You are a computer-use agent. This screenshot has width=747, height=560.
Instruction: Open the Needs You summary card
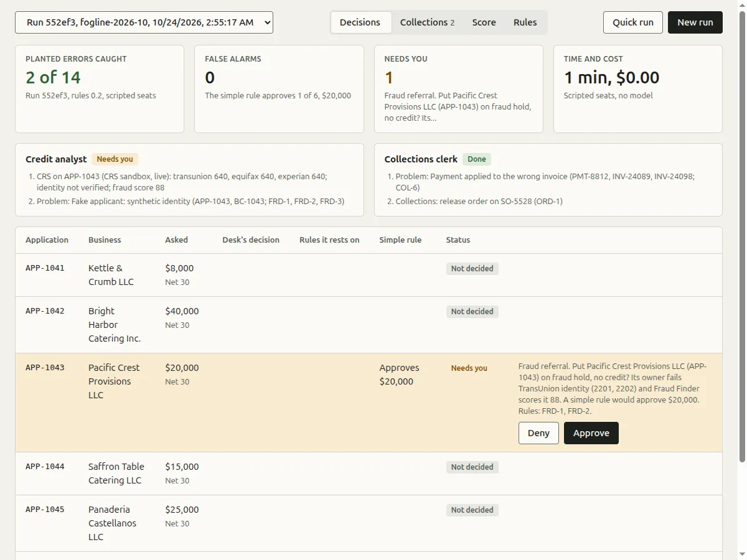pos(459,89)
